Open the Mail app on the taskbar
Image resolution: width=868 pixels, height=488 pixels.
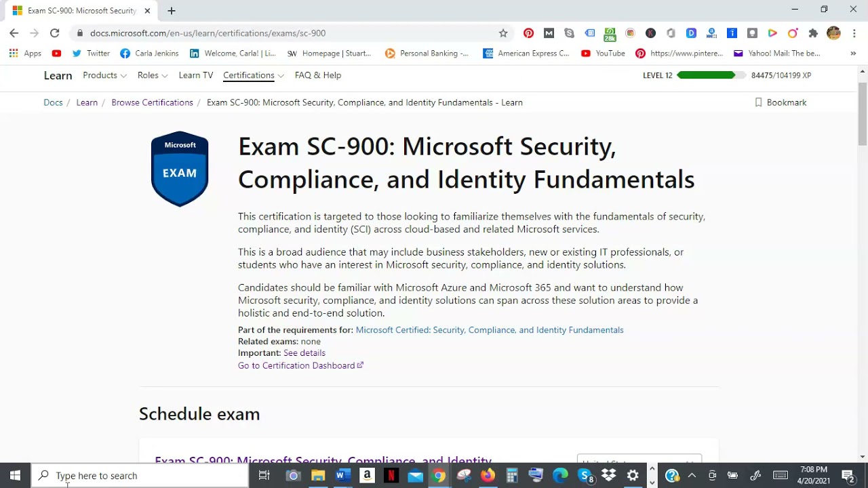(416, 476)
